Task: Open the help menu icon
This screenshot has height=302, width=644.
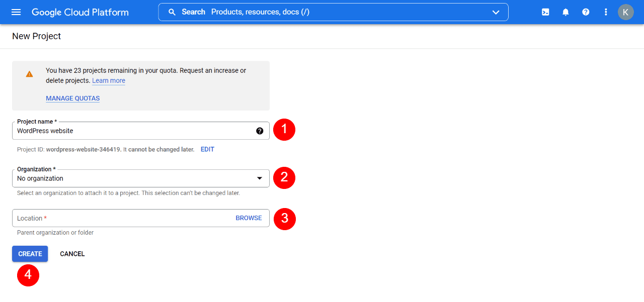Action: pyautogui.click(x=586, y=12)
